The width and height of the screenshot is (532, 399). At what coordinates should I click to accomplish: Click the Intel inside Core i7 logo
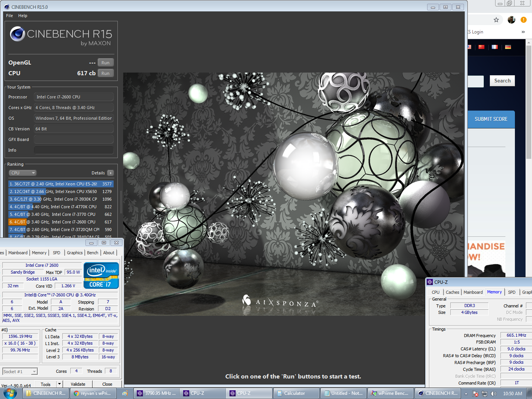pyautogui.click(x=101, y=275)
